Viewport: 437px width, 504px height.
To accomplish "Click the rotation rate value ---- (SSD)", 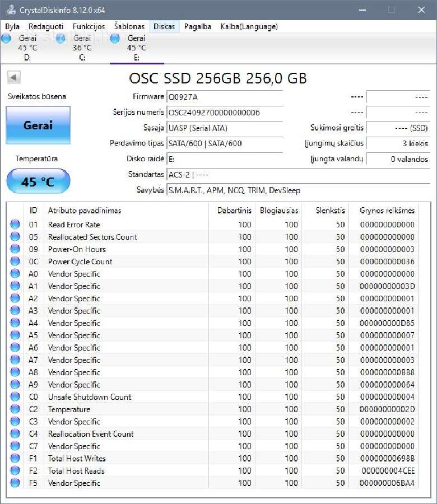I will pyautogui.click(x=398, y=128).
